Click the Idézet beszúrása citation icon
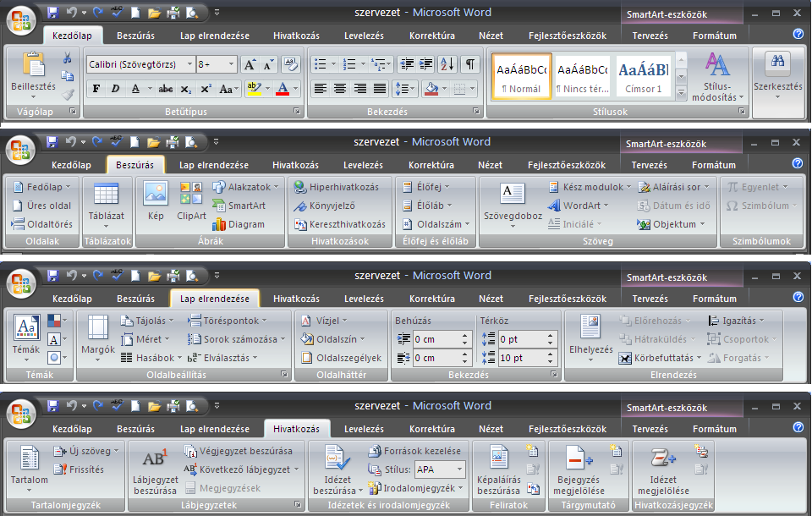The height and width of the screenshot is (516, 812). 337,458
